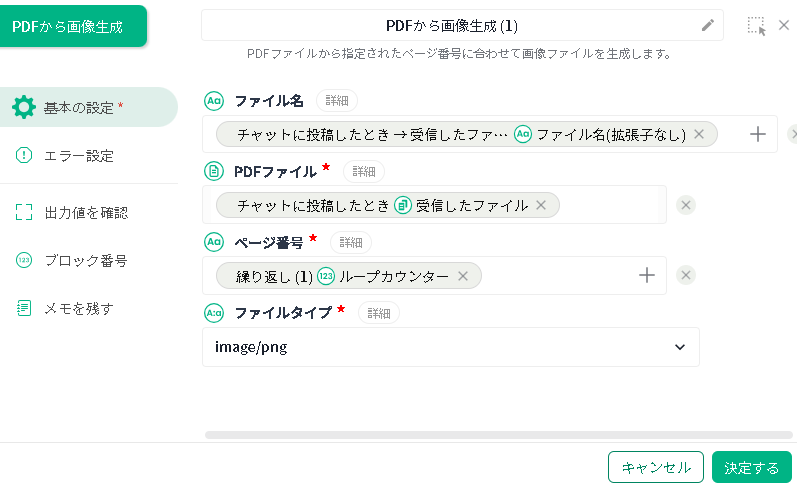Select the ブロック番号 sidebar item
The width and height of the screenshot is (797, 489).
coord(85,260)
